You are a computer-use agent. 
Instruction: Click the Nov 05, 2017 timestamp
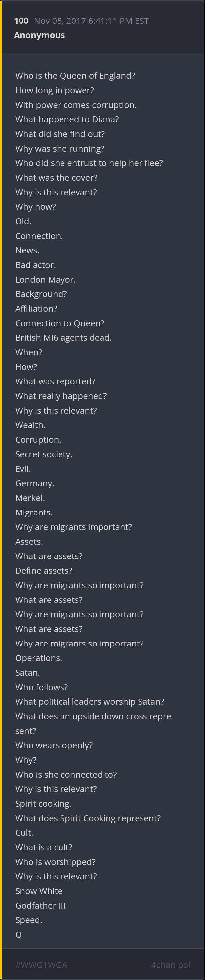(x=91, y=21)
